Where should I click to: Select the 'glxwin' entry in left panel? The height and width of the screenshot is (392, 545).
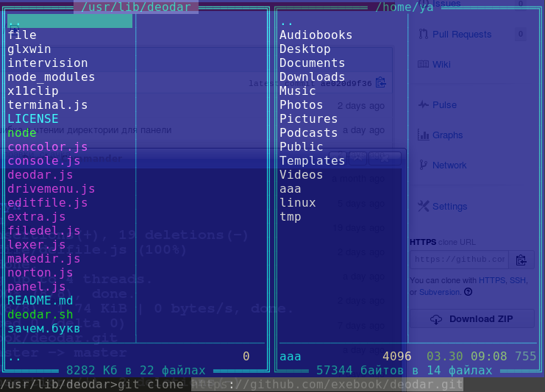click(29, 49)
